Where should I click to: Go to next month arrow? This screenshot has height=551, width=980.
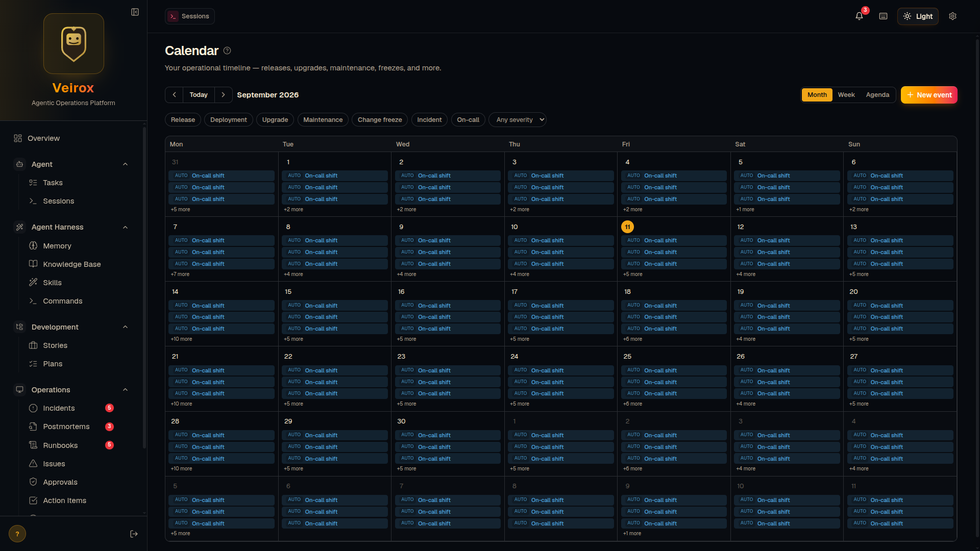(223, 95)
